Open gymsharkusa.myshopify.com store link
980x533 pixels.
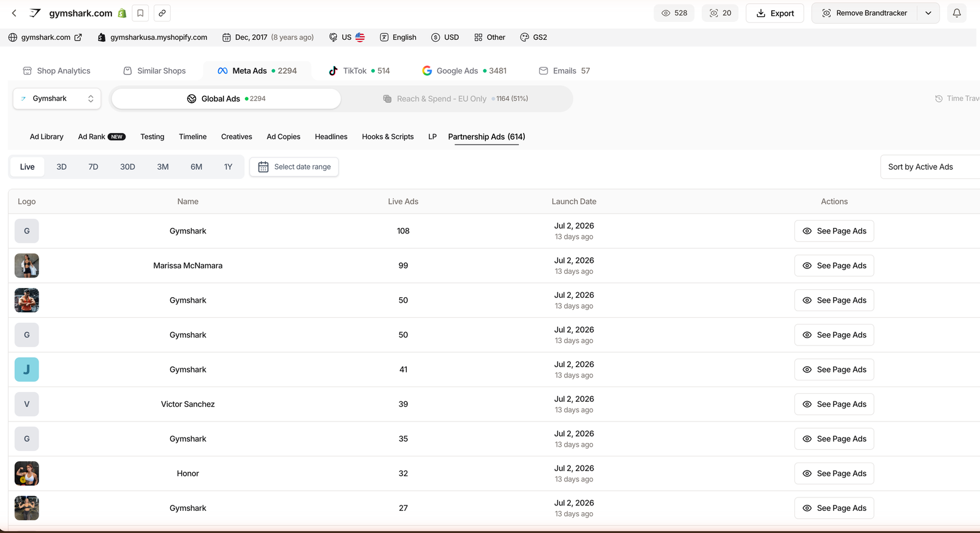coord(153,37)
